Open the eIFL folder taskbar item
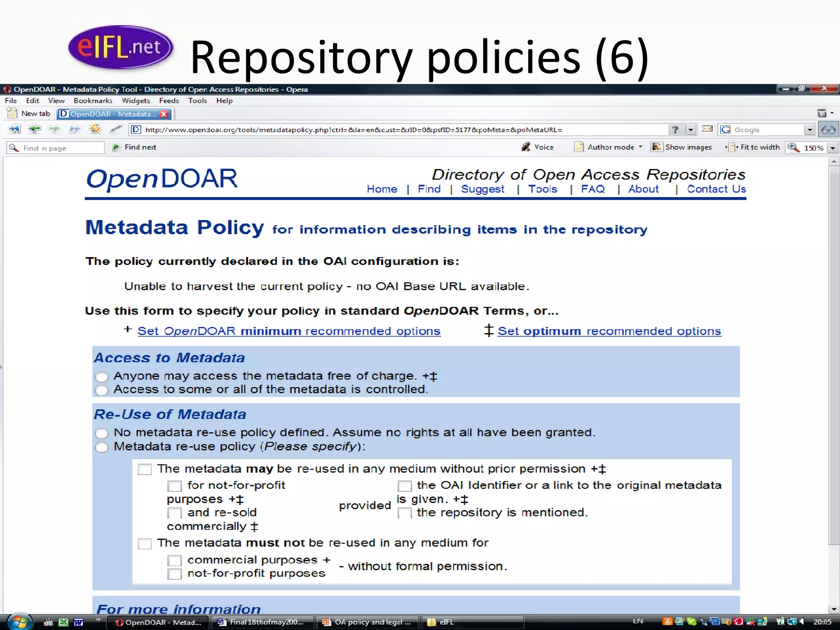This screenshot has width=840, height=630. [x=472, y=622]
